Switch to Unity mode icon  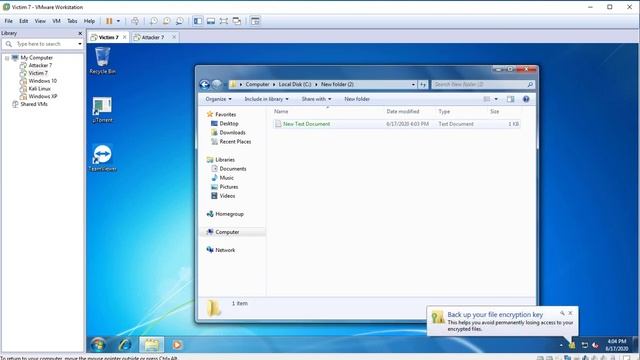(x=237, y=21)
